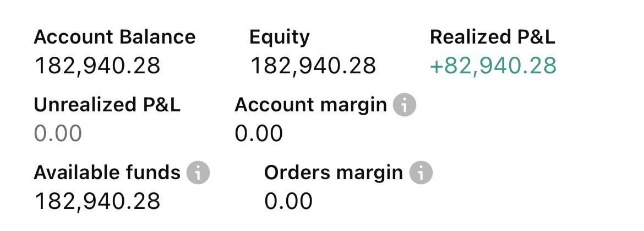Click the Available funds amount 182,940.28
The width and height of the screenshot is (644, 231).
click(97, 201)
